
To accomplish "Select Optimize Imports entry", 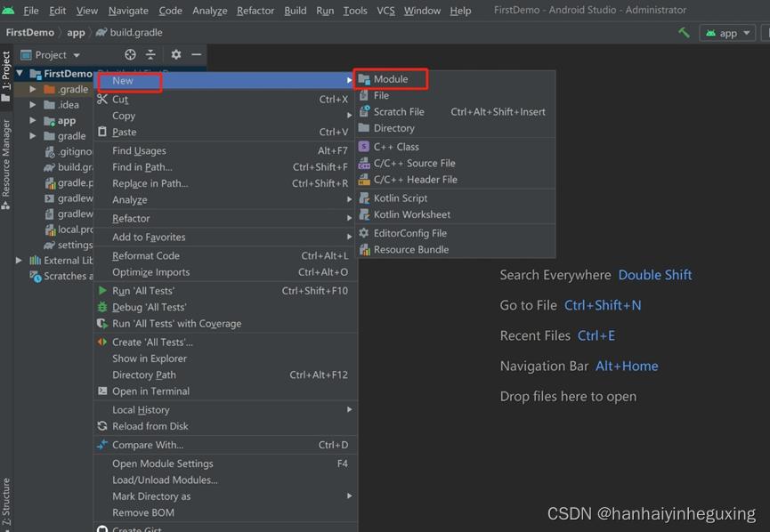I will pyautogui.click(x=225, y=272).
